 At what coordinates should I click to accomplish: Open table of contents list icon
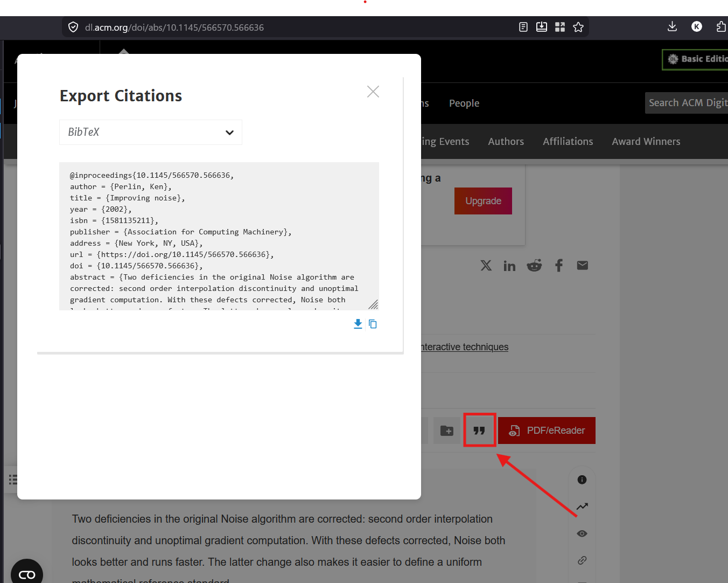pos(13,479)
